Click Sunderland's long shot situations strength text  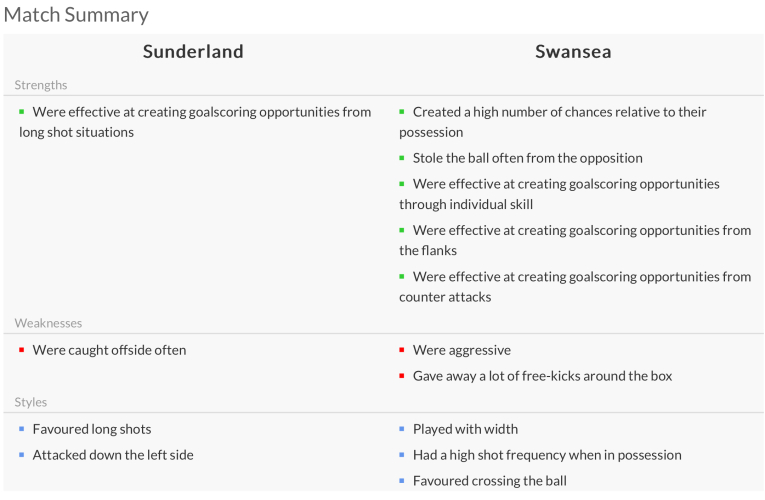tap(195, 122)
